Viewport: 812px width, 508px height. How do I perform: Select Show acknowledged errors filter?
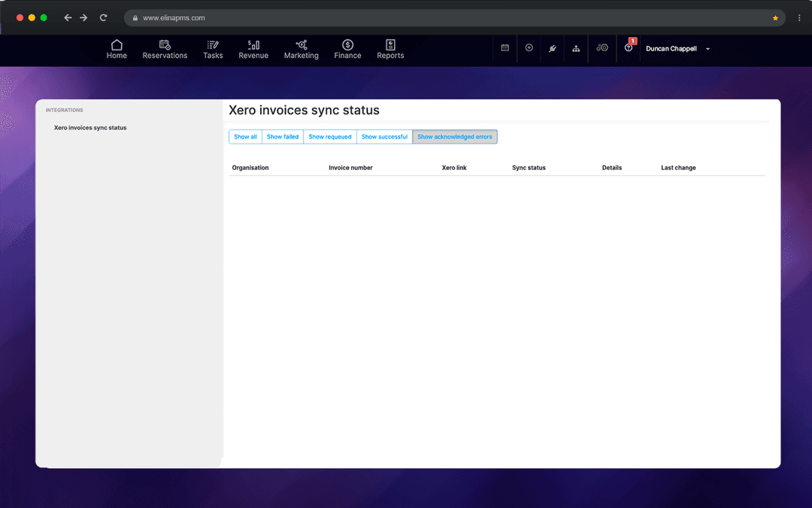455,137
